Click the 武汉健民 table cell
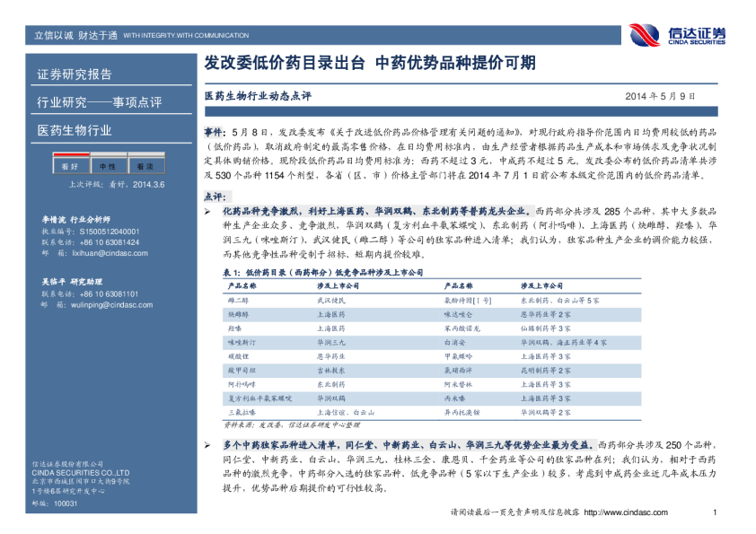756x534 pixels. pyautogui.click(x=331, y=299)
